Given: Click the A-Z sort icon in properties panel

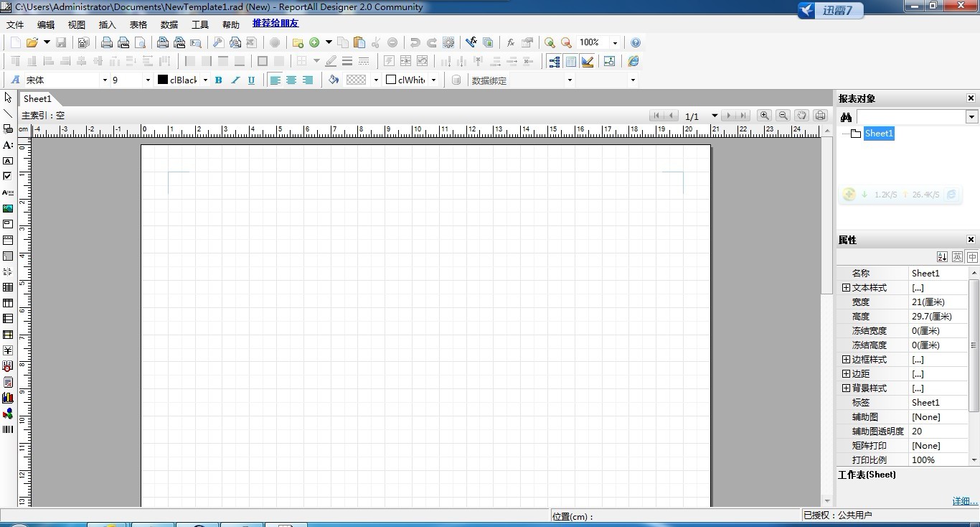Looking at the screenshot, I should (942, 257).
